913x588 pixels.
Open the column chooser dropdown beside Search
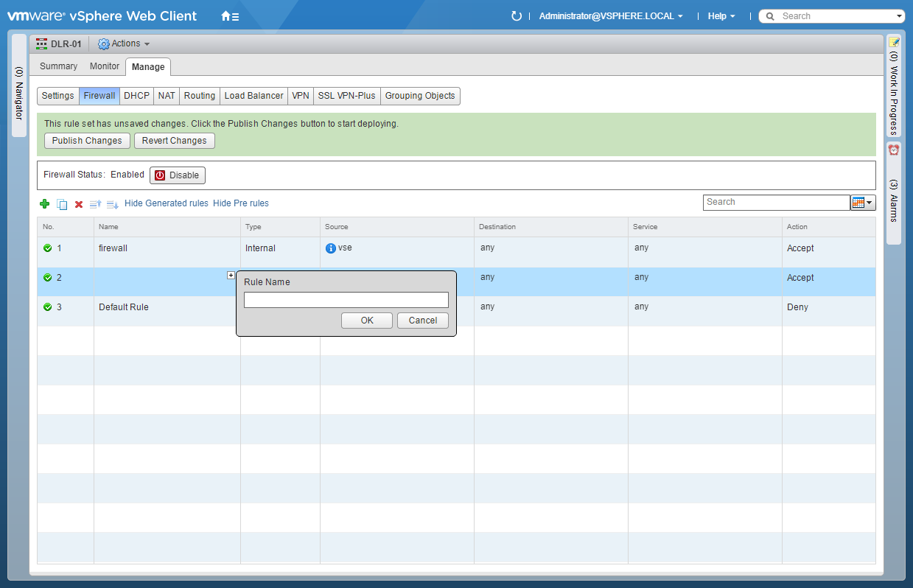862,203
